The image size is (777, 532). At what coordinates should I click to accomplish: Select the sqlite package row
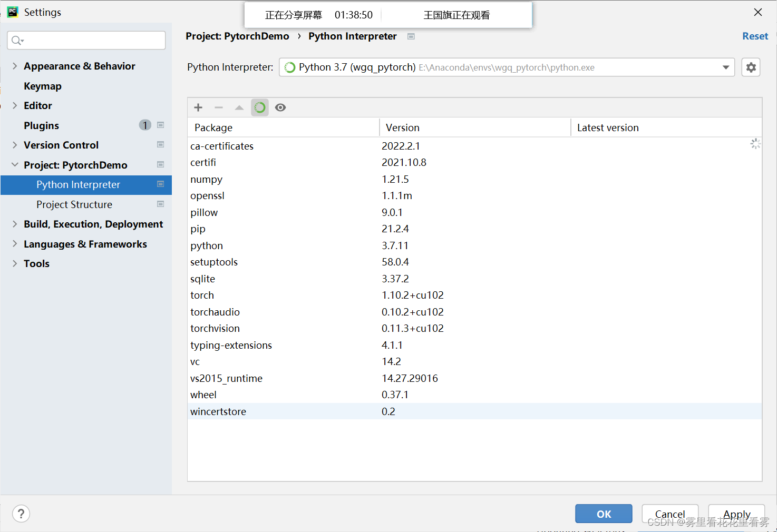pyautogui.click(x=474, y=279)
